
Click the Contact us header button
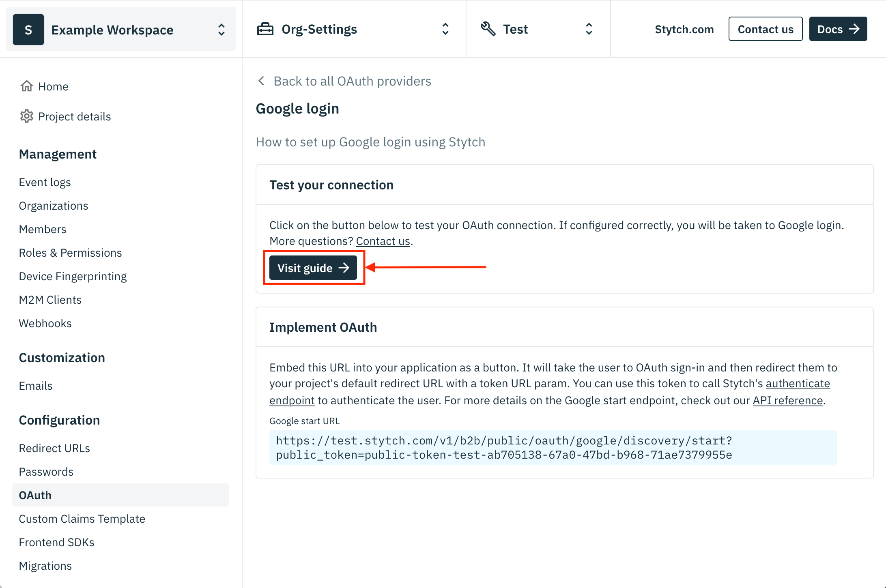pos(765,29)
